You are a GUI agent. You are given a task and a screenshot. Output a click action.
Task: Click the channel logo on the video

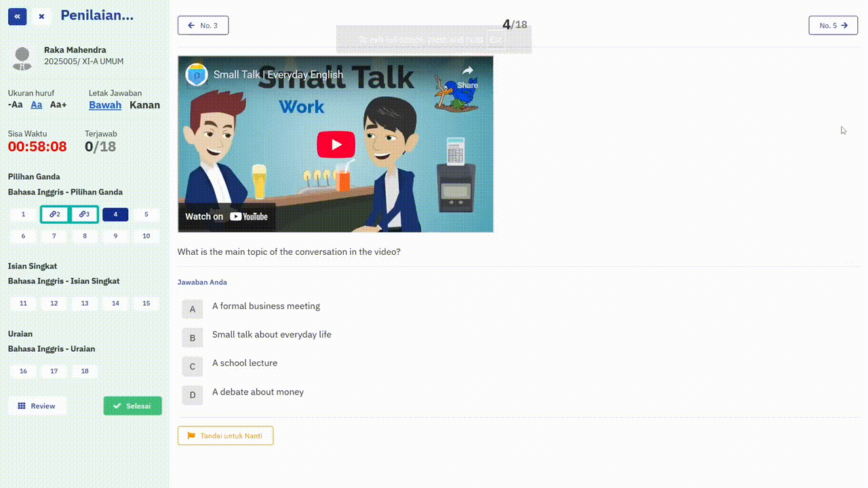pos(197,75)
